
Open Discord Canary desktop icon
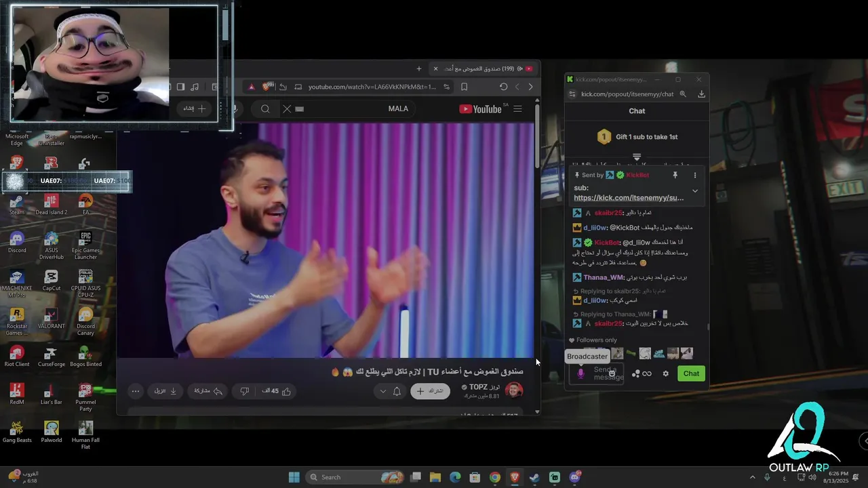click(x=85, y=322)
